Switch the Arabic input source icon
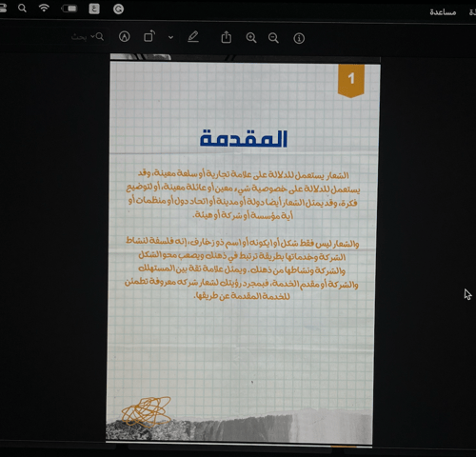476x457 pixels. pos(94,9)
